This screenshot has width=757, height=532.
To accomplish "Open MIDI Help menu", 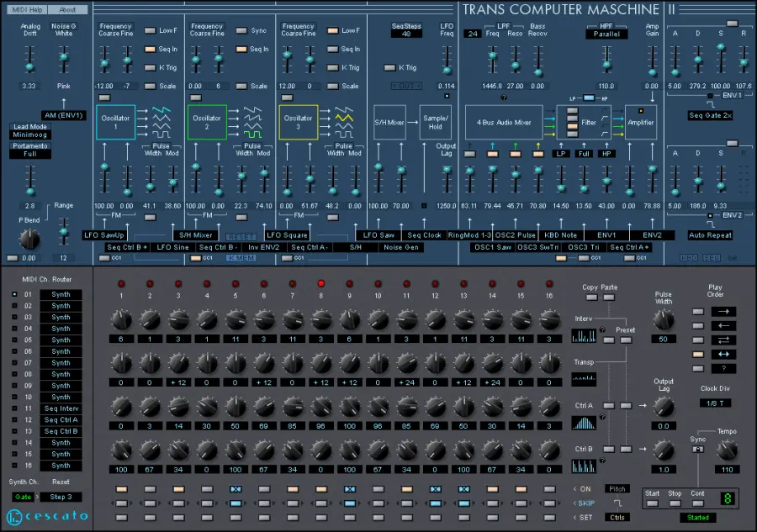I will click(x=28, y=9).
